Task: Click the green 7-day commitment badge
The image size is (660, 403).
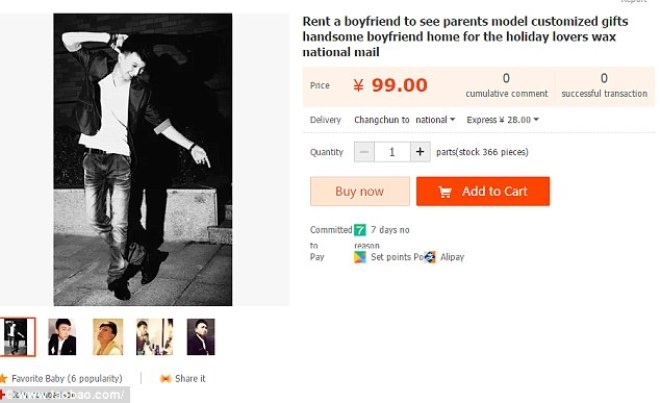Action: pos(360,230)
